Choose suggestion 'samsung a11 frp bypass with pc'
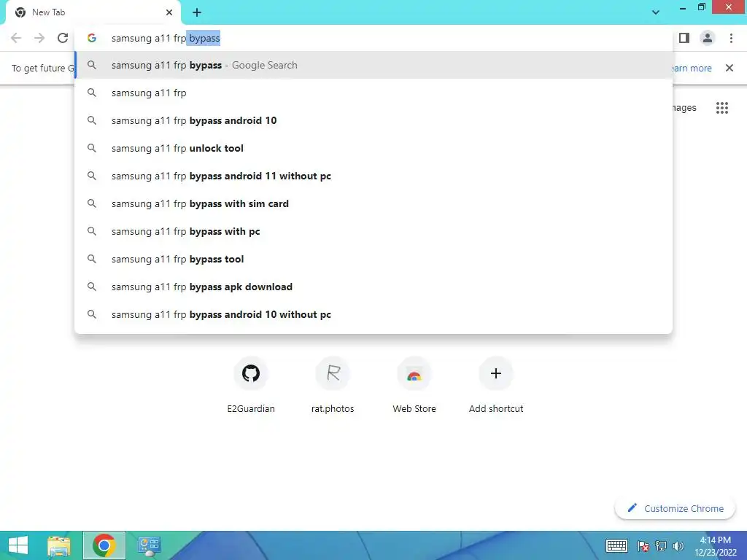The image size is (747, 560). tap(374, 231)
